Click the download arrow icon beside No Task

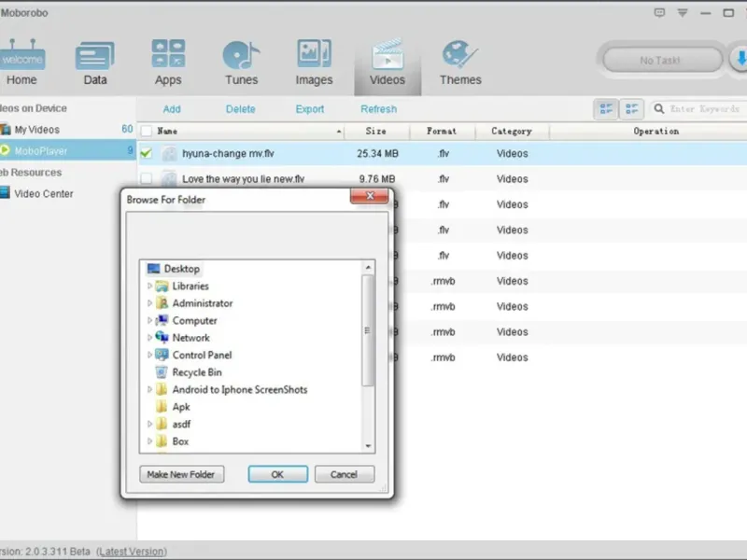point(740,60)
